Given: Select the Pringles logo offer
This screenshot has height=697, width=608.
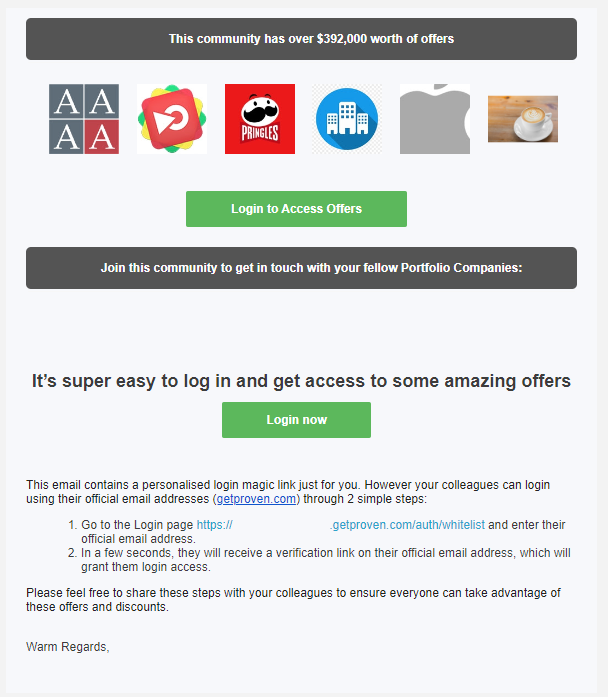Looking at the screenshot, I should 260,119.
